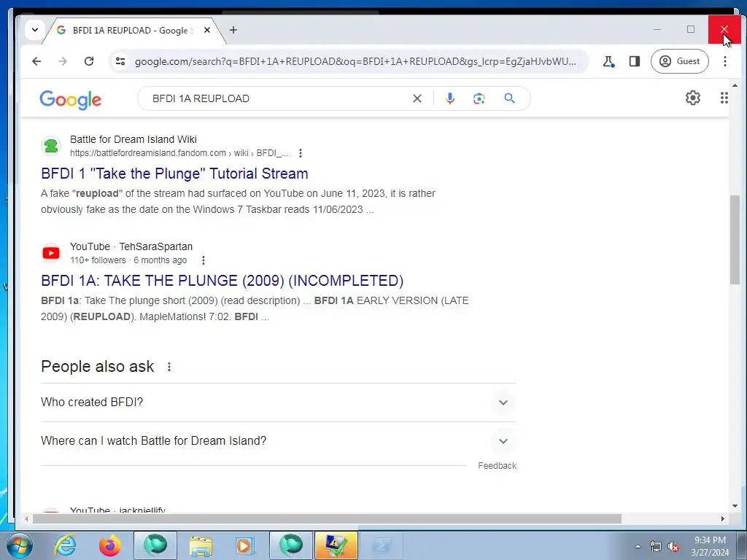View site information icon in address bar
The height and width of the screenshot is (560, 747).
coord(120,61)
